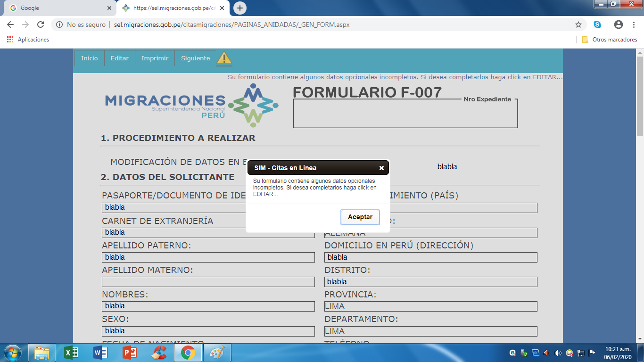Viewport: 644px width, 362px height.
Task: Close the SIM - Citas en Línea dialog
Action: click(381, 168)
